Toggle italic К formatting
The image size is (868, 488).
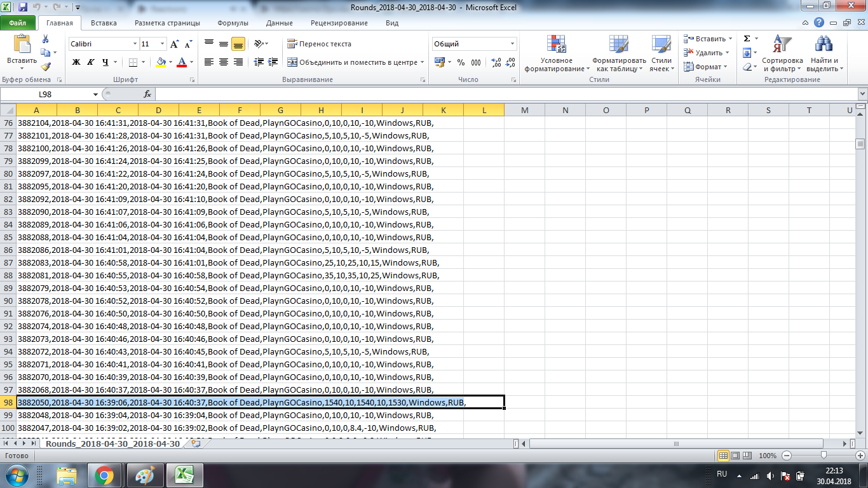pyautogui.click(x=90, y=62)
